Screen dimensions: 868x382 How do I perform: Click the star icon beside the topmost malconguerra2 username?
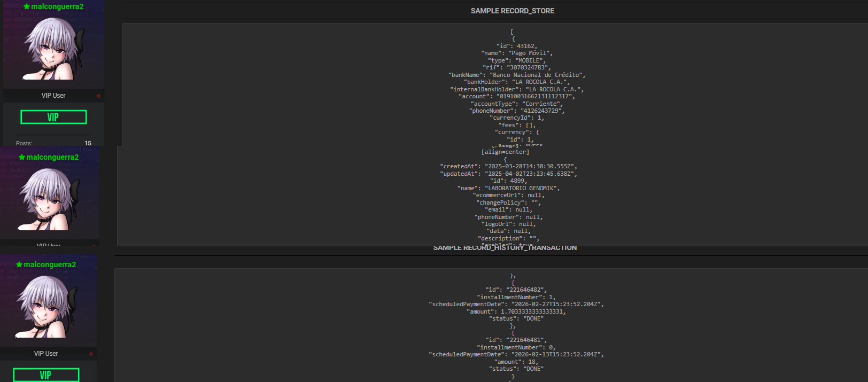click(27, 7)
